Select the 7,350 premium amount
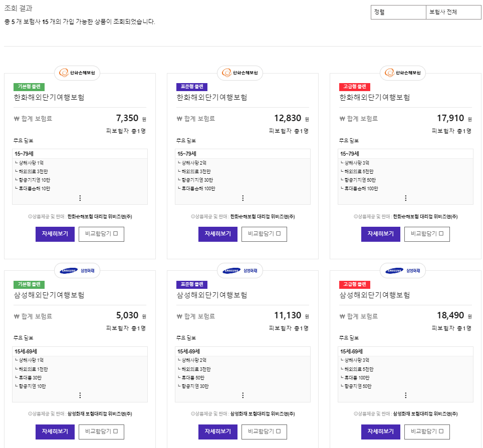The height and width of the screenshot is (448, 483). click(x=127, y=118)
